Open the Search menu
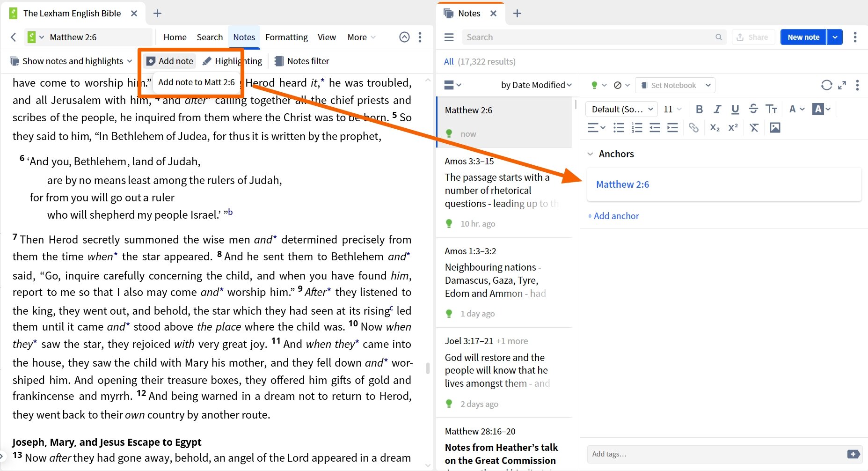The height and width of the screenshot is (471, 868). point(210,37)
